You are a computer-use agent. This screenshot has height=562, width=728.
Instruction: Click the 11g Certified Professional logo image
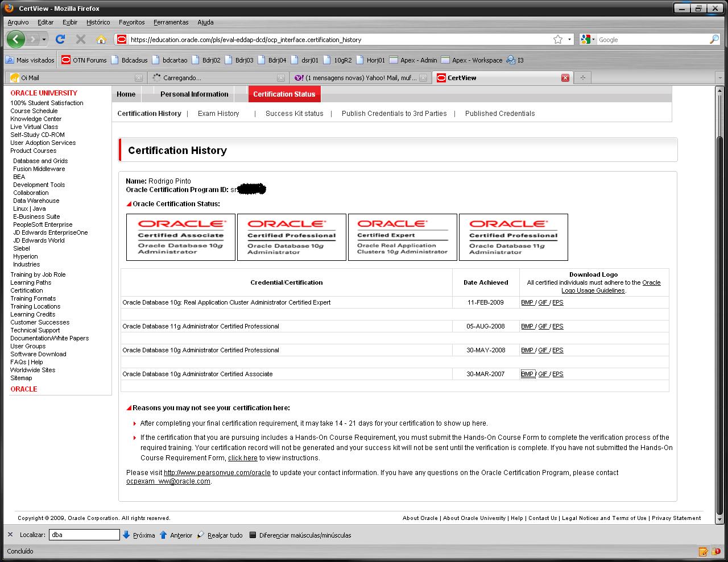[513, 237]
